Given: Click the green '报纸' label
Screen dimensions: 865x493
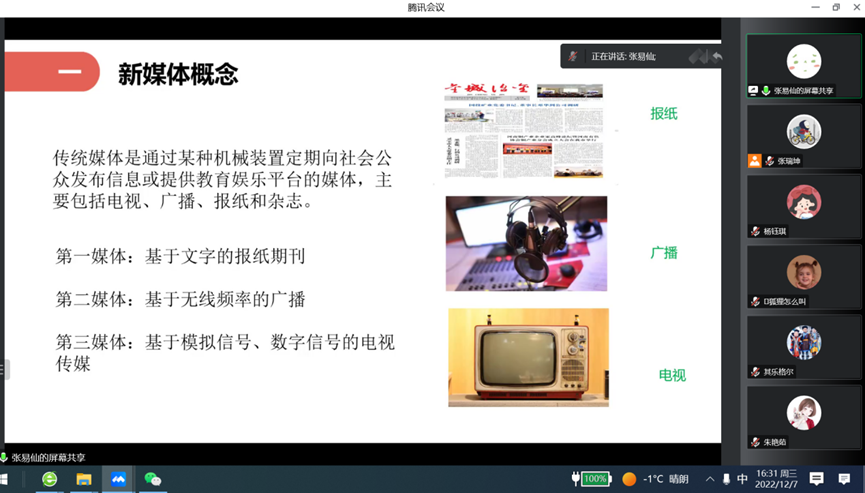Looking at the screenshot, I should (x=664, y=114).
